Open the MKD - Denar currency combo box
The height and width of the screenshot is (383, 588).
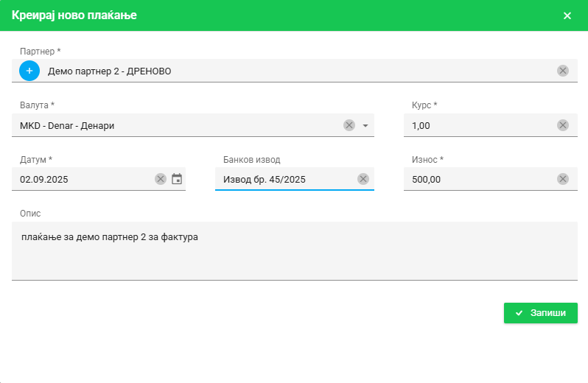[177, 125]
